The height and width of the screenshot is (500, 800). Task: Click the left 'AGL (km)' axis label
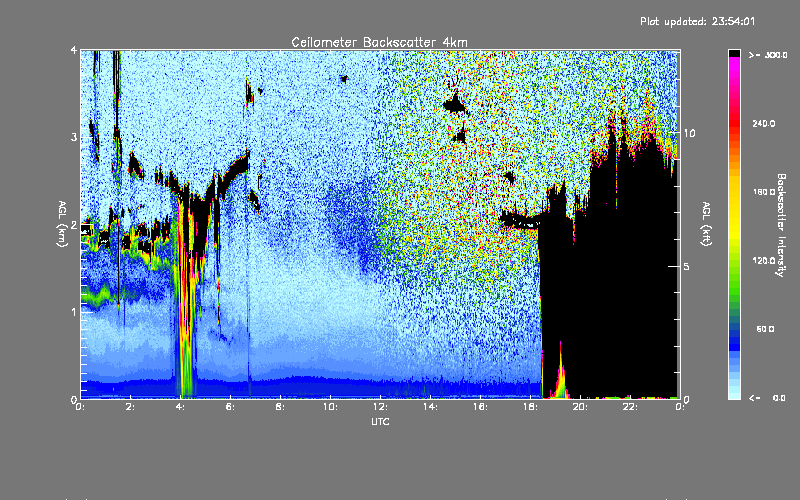point(62,224)
